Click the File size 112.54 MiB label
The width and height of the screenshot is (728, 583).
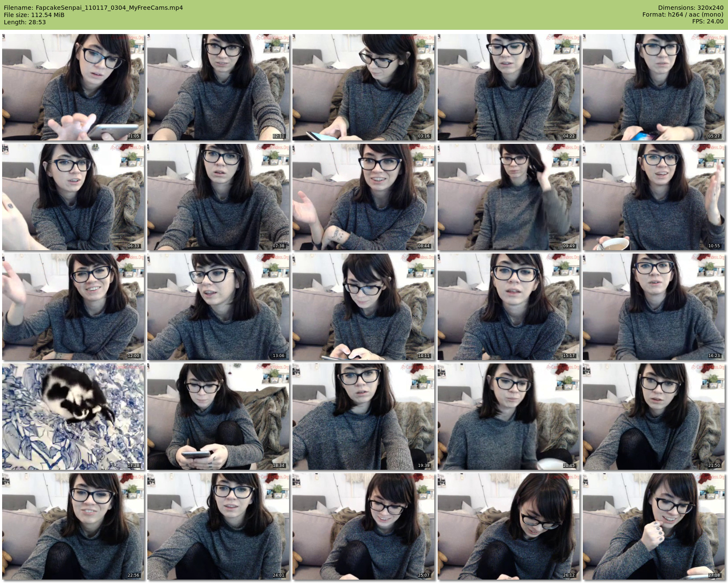(34, 15)
